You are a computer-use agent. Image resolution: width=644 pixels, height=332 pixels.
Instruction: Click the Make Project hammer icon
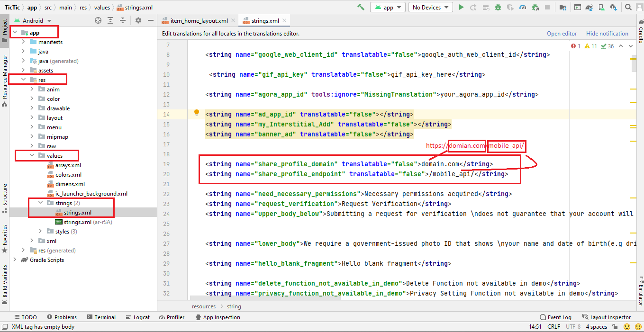[x=361, y=7]
